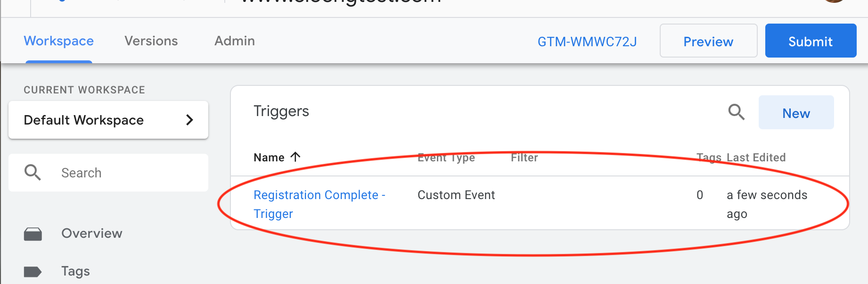Select Overview in the sidebar
Screen dimensions: 868x284
pos(92,234)
